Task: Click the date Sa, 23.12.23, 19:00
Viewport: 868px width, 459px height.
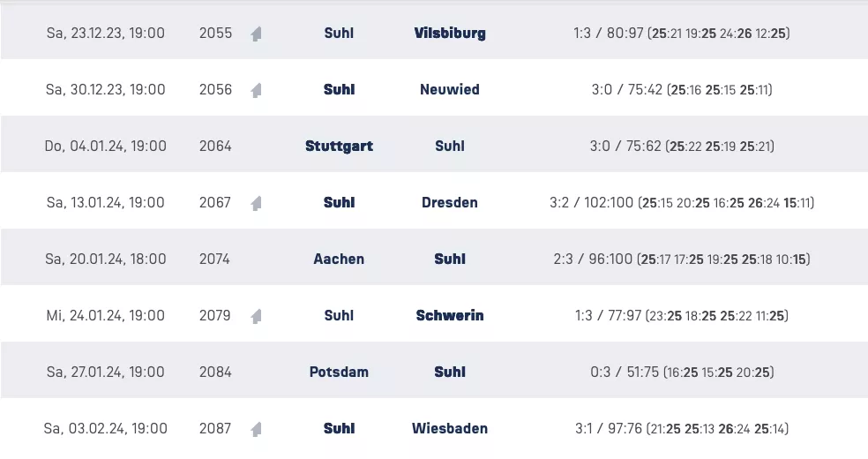Action: point(106,34)
